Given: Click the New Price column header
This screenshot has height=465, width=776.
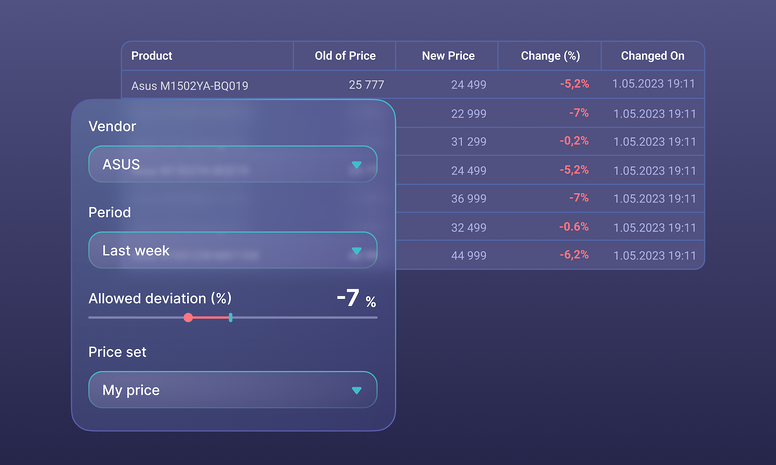Looking at the screenshot, I should tap(448, 56).
